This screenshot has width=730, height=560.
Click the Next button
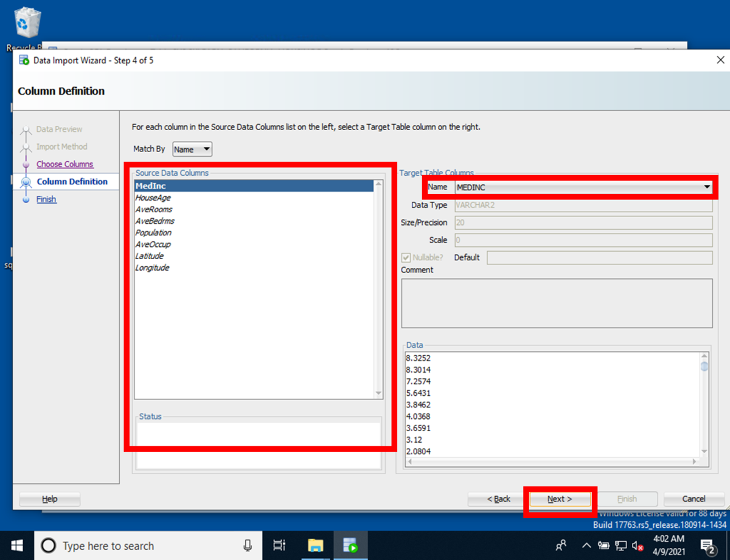click(560, 499)
